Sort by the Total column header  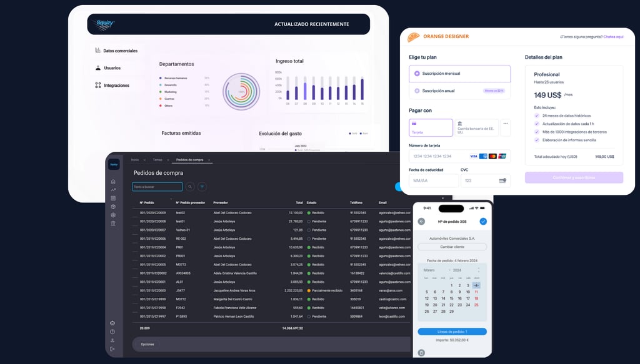[x=299, y=202]
